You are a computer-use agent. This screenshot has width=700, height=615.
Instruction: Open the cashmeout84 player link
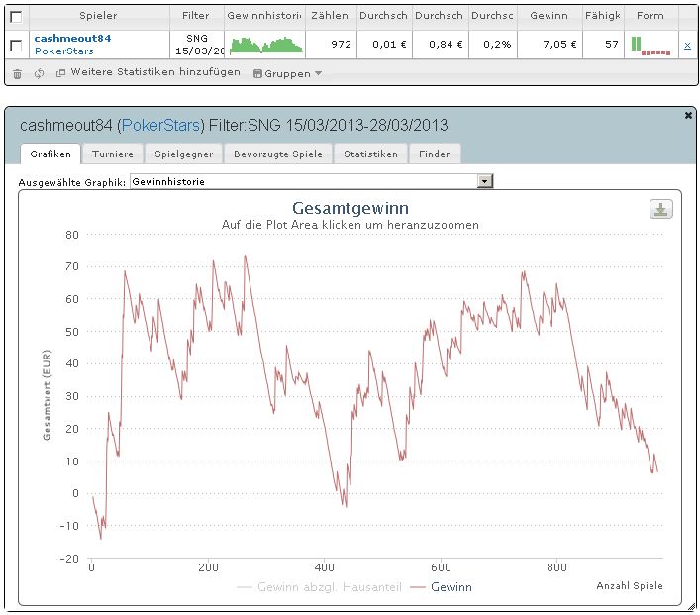(72, 39)
